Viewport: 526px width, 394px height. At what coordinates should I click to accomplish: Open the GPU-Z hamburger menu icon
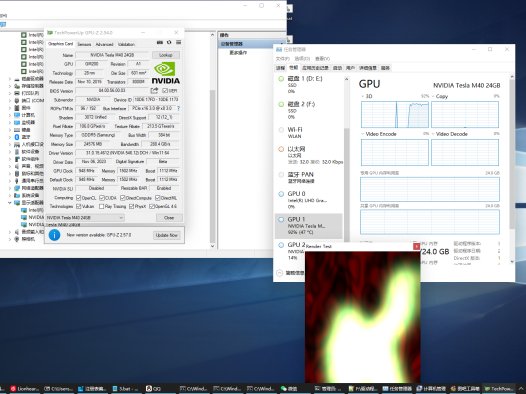coord(178,43)
